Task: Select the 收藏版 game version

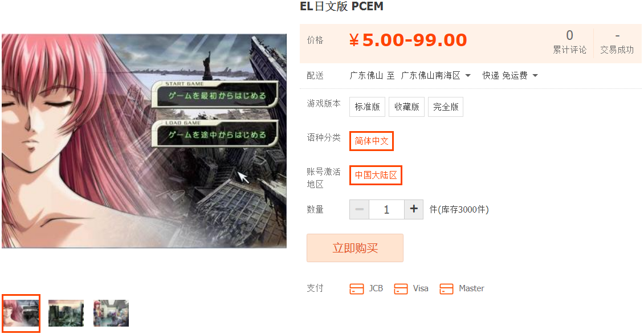Action: [406, 107]
